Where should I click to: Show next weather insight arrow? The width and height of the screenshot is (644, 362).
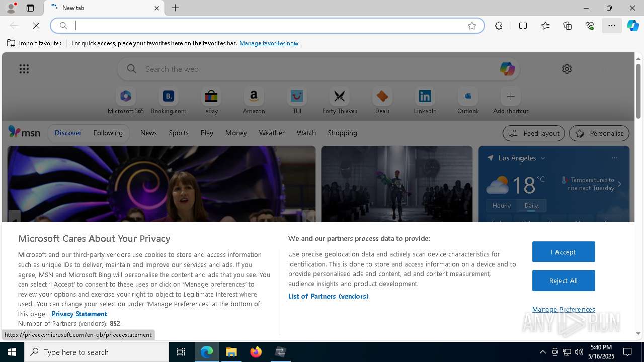(619, 184)
